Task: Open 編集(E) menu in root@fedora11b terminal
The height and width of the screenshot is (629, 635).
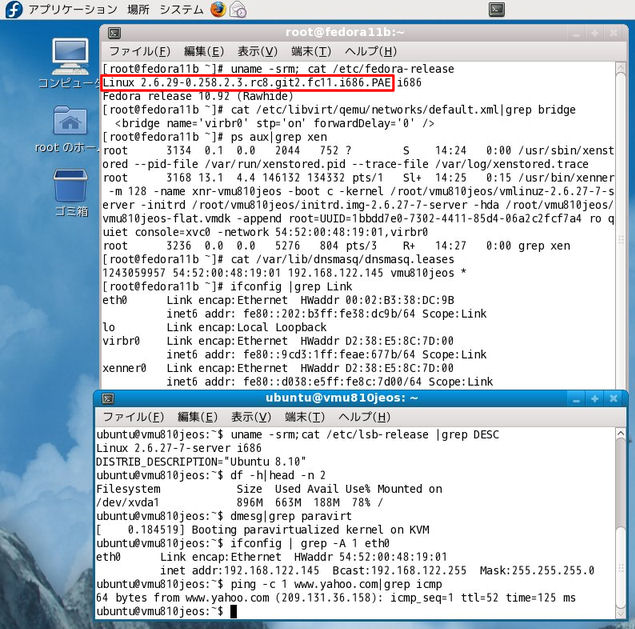Action: pos(204,51)
